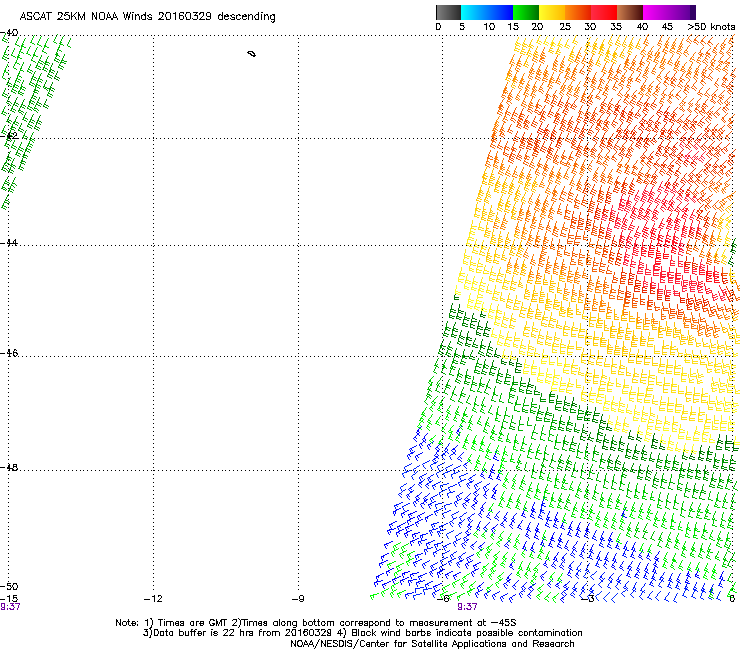Click the legend label '35'
Screen dimensions: 740x650
(x=616, y=27)
